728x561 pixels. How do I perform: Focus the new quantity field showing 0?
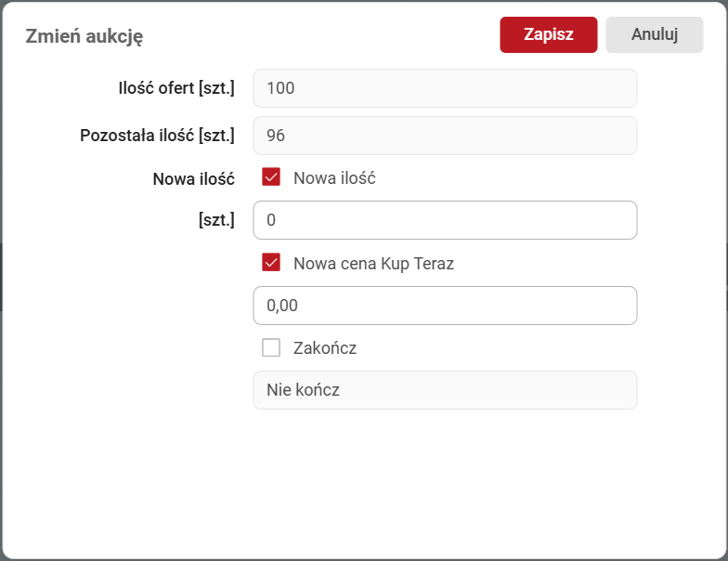[x=445, y=220]
